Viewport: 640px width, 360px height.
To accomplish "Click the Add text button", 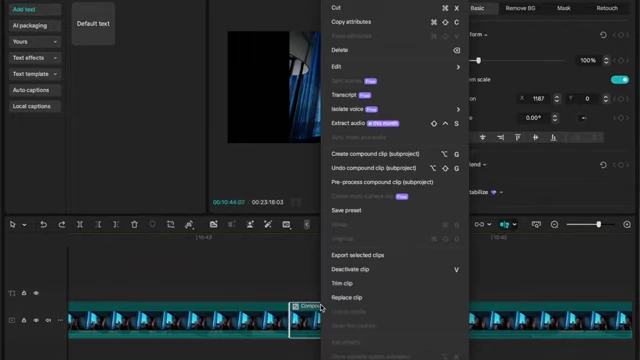I will tap(35, 9).
